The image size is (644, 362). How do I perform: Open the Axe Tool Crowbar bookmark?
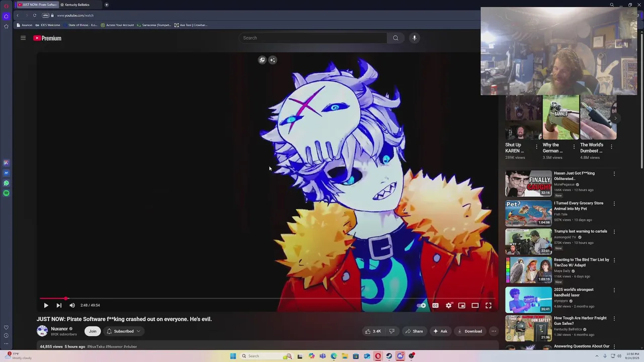pos(191,25)
